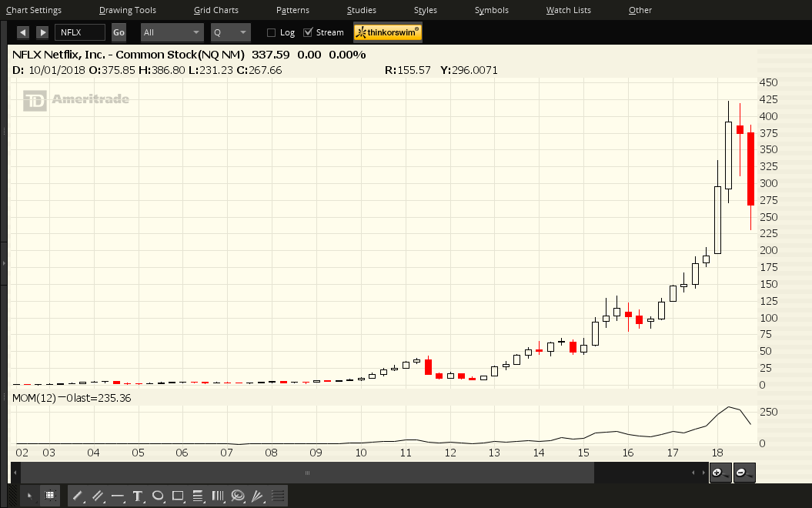
Task: Open the Grid Charts menu
Action: click(216, 10)
